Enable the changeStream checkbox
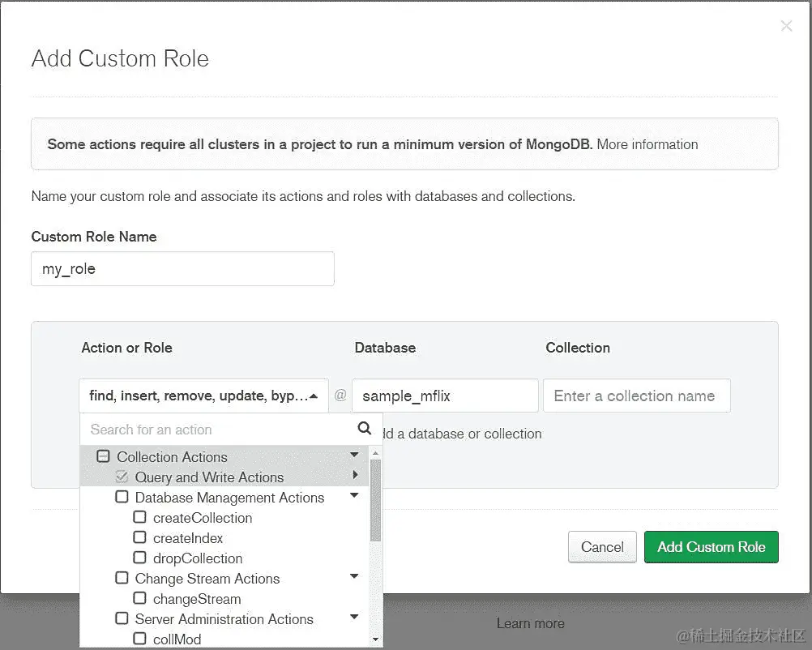812x650 pixels. (x=139, y=598)
